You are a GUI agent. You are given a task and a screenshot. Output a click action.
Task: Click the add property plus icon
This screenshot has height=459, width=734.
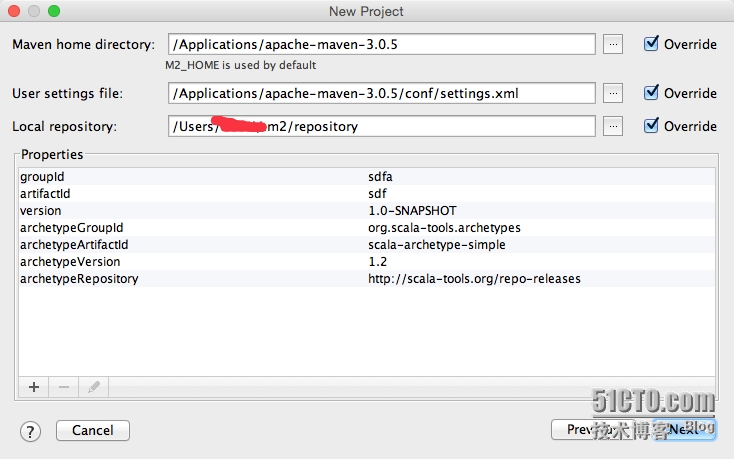34,387
